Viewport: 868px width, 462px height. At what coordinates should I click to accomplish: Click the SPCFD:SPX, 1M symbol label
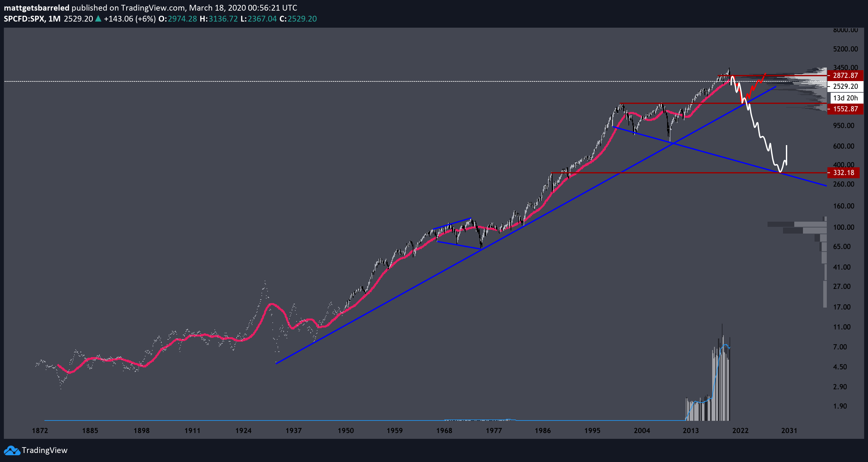[x=32, y=19]
